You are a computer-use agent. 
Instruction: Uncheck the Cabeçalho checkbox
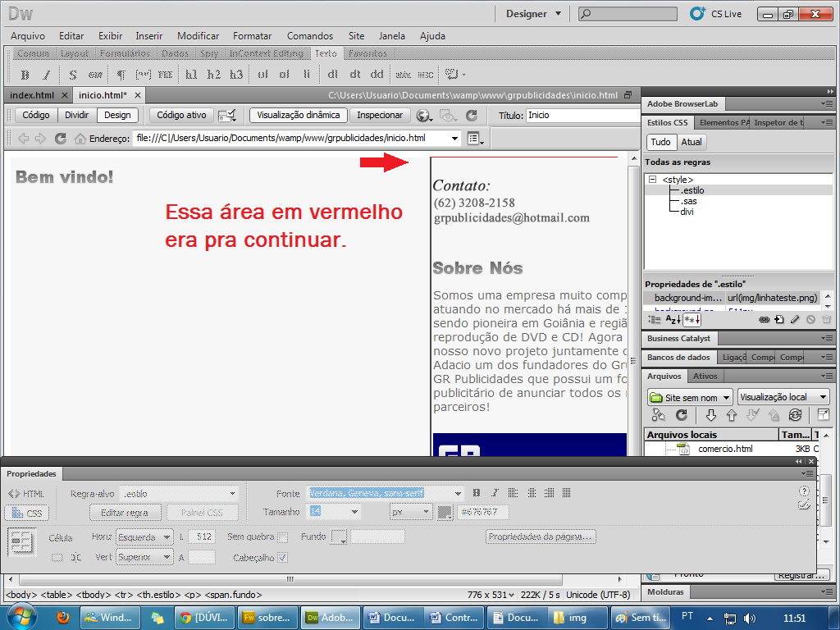point(281,557)
